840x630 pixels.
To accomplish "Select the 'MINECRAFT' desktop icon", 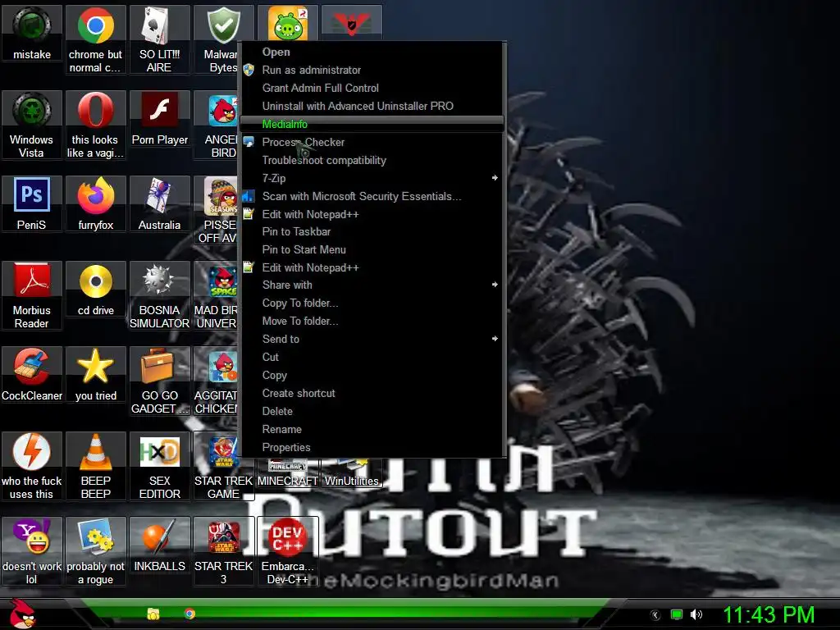I will tap(288, 473).
